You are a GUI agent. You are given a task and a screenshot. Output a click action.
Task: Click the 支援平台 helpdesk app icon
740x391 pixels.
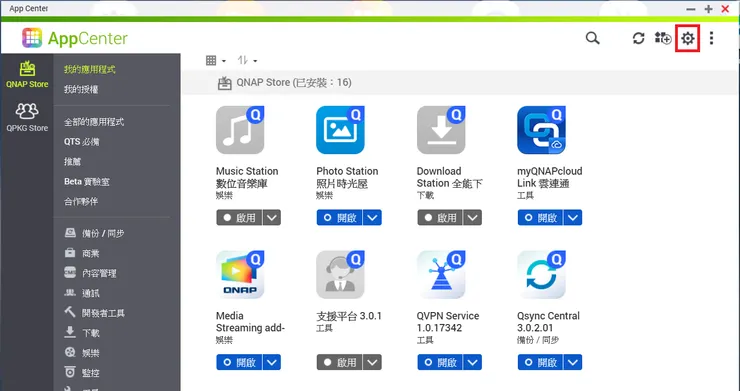click(340, 275)
